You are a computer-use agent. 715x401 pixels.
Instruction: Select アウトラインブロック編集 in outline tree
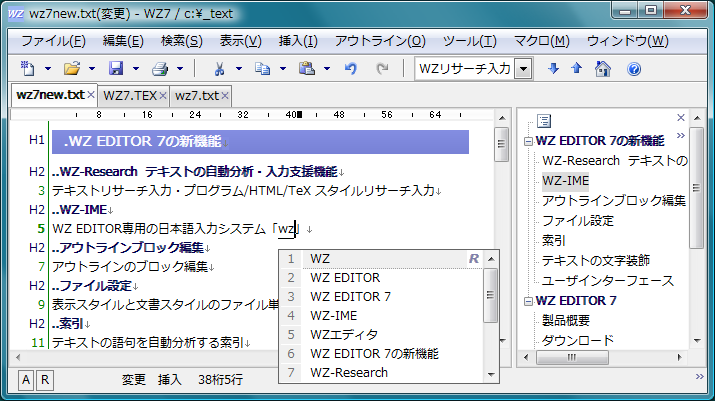pos(614,201)
